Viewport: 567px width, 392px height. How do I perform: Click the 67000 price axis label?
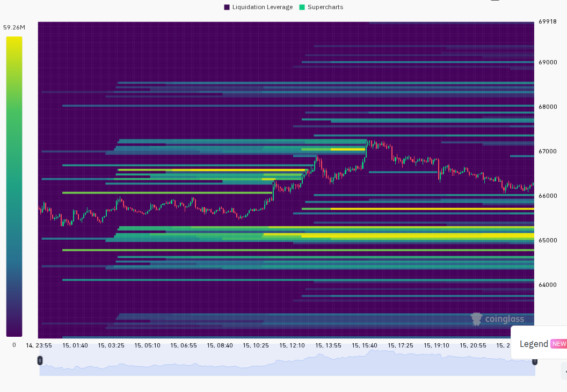(x=548, y=151)
